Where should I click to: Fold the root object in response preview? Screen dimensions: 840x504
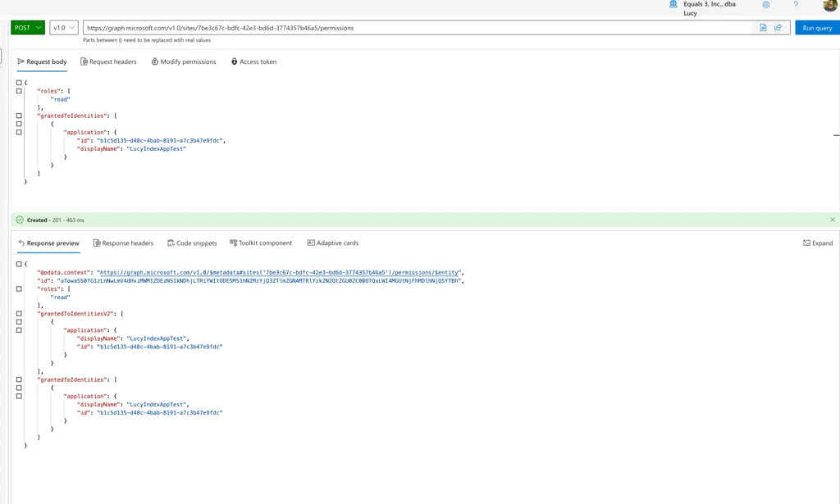pos(19,264)
